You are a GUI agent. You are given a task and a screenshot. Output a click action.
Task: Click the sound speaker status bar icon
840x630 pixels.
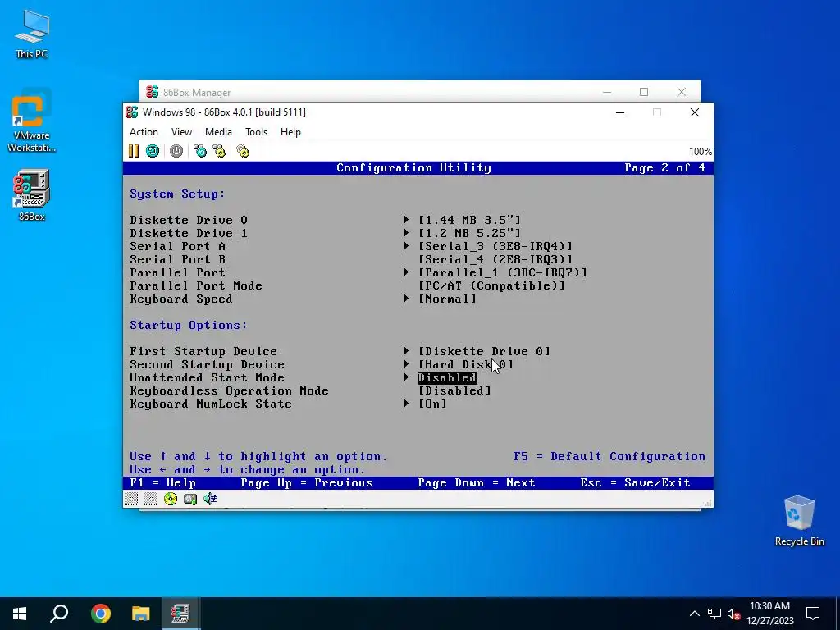tap(210, 500)
